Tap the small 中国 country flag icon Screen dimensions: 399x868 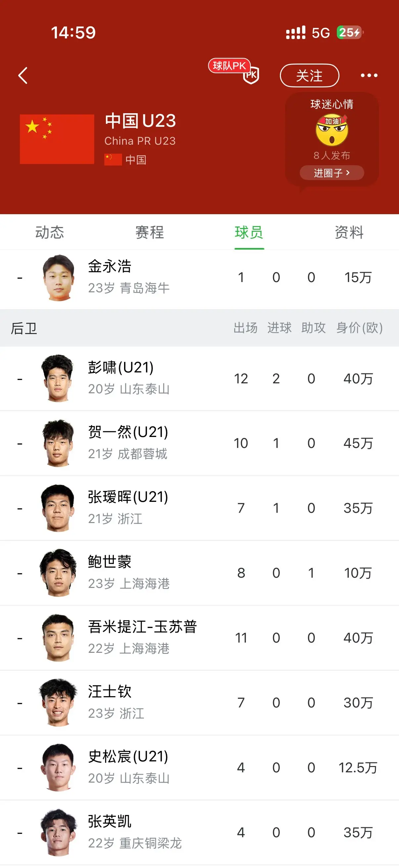point(113,159)
